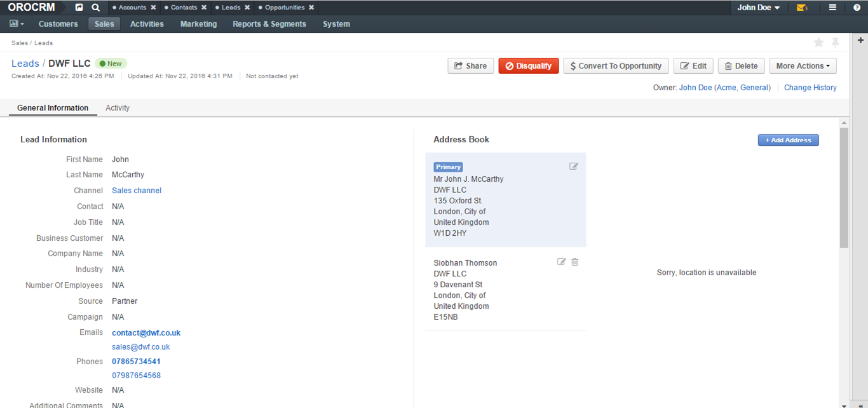Close the Leads pinned tab

click(247, 8)
